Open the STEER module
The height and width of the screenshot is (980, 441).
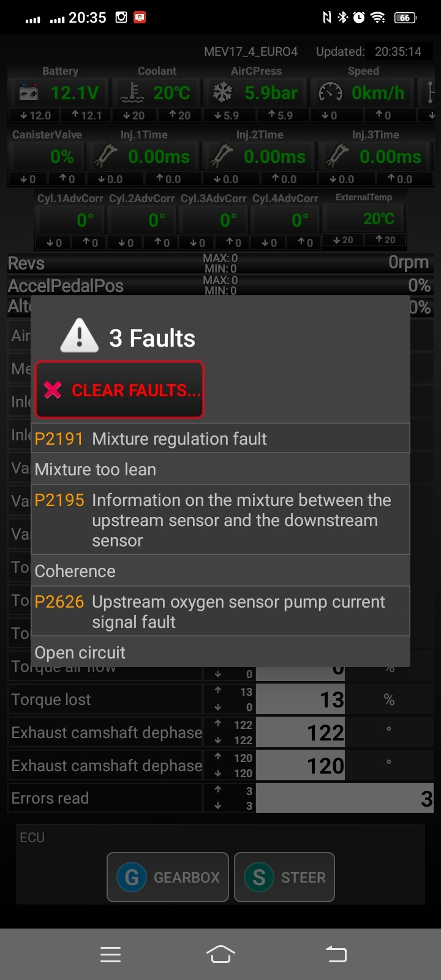(x=284, y=877)
